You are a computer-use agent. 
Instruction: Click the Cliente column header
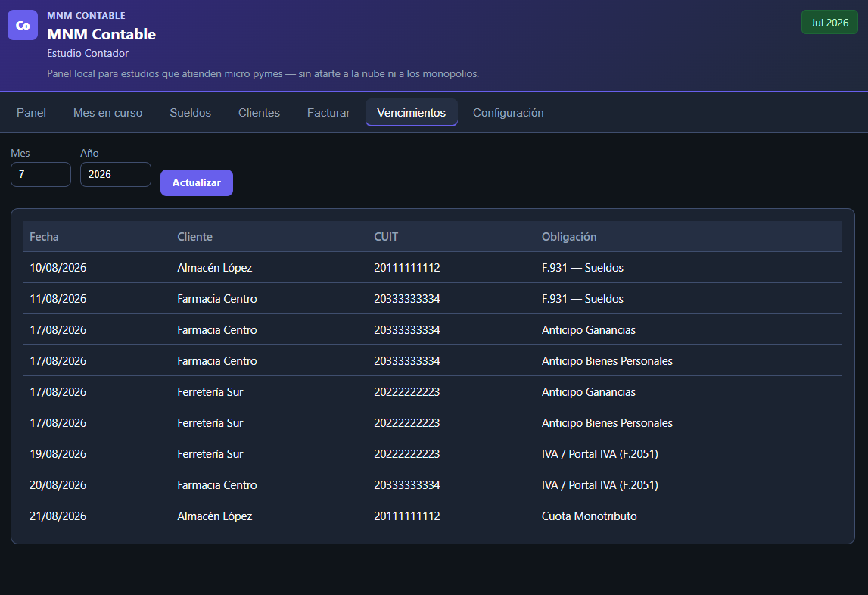pyautogui.click(x=194, y=236)
